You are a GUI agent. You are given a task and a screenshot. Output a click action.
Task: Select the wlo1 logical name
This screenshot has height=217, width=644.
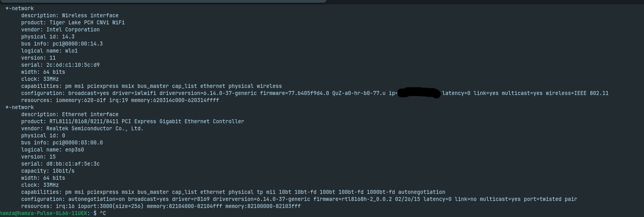[x=71, y=51]
